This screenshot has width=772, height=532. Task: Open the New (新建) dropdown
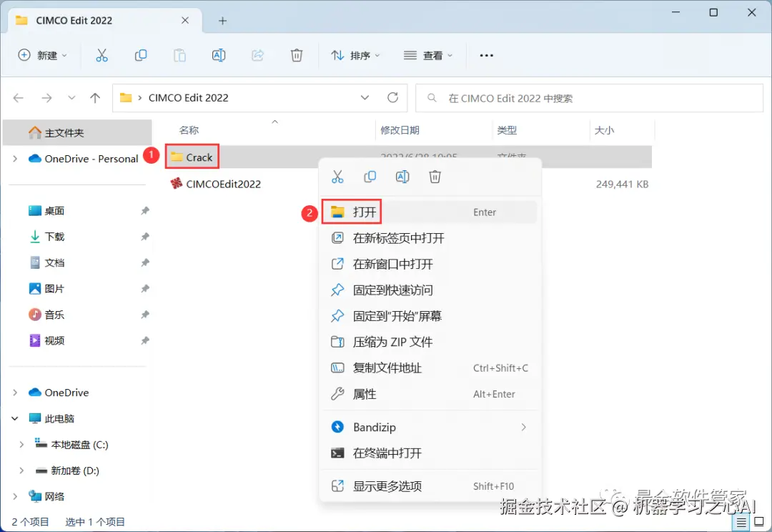[42, 55]
